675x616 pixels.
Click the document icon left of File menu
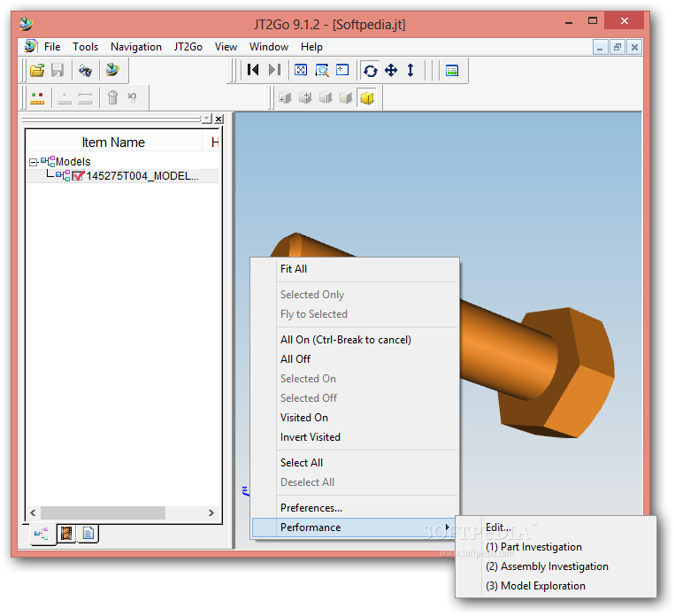[x=30, y=46]
